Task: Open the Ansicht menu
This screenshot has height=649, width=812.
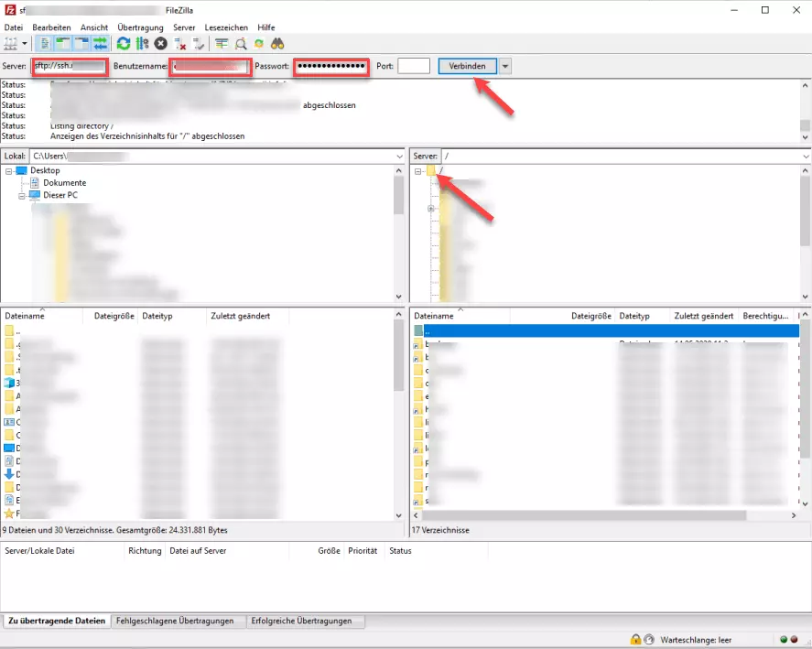Action: (93, 27)
